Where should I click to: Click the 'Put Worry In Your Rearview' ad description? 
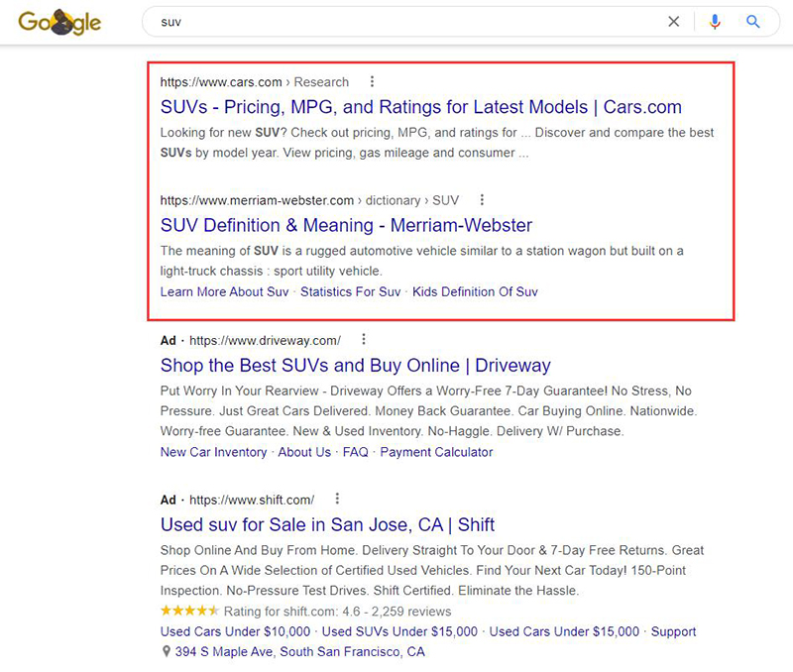(429, 411)
